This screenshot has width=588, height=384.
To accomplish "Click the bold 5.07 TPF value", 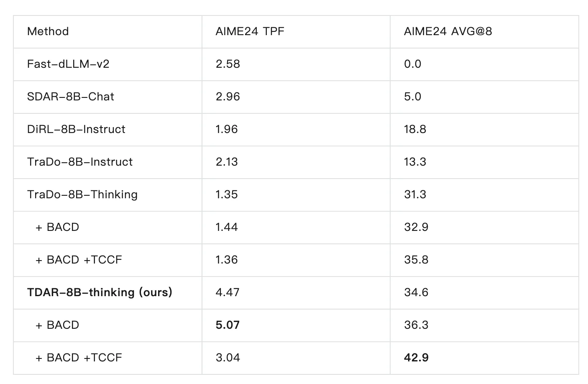I will (228, 325).
